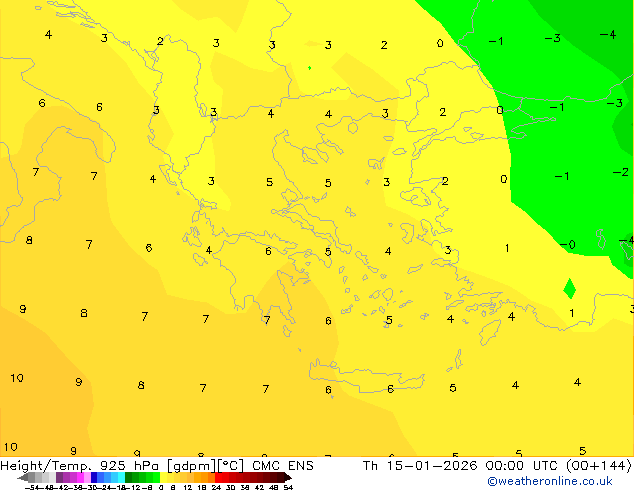Click the green diamond marker on the map

[x=570, y=289]
